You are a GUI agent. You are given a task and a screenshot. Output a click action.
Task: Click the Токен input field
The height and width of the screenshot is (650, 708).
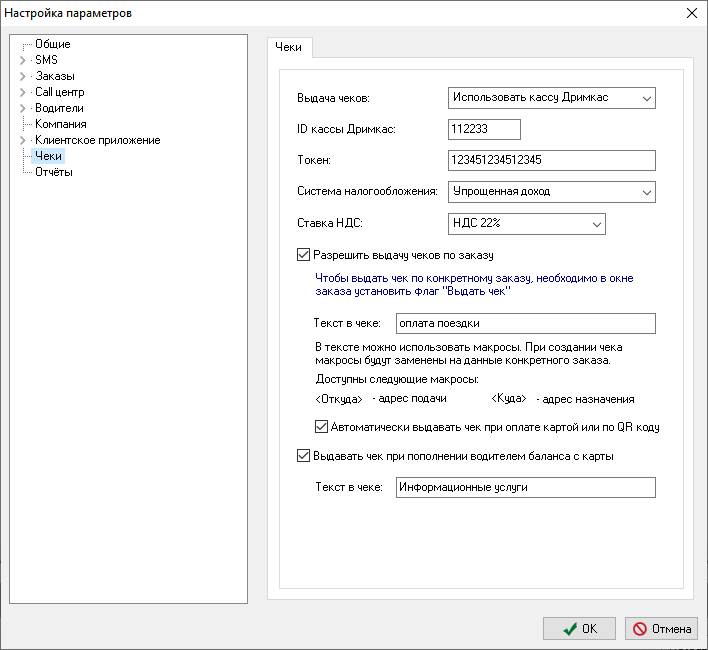point(551,160)
